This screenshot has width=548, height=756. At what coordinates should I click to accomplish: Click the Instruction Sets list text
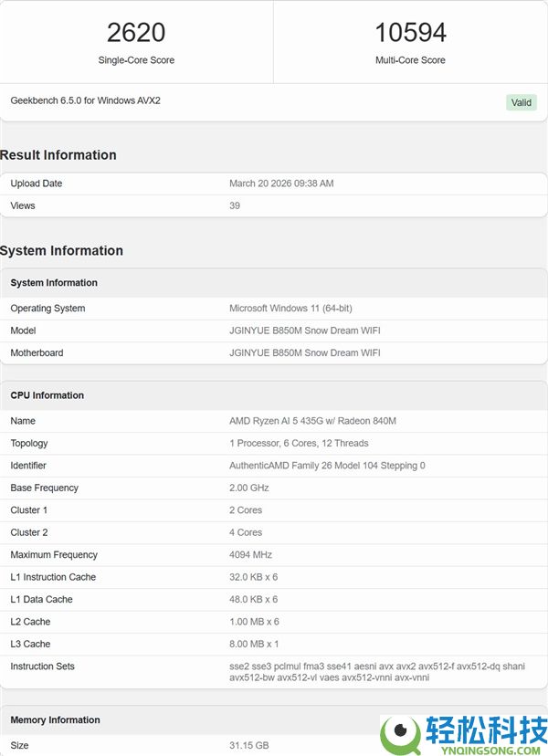pyautogui.click(x=377, y=672)
